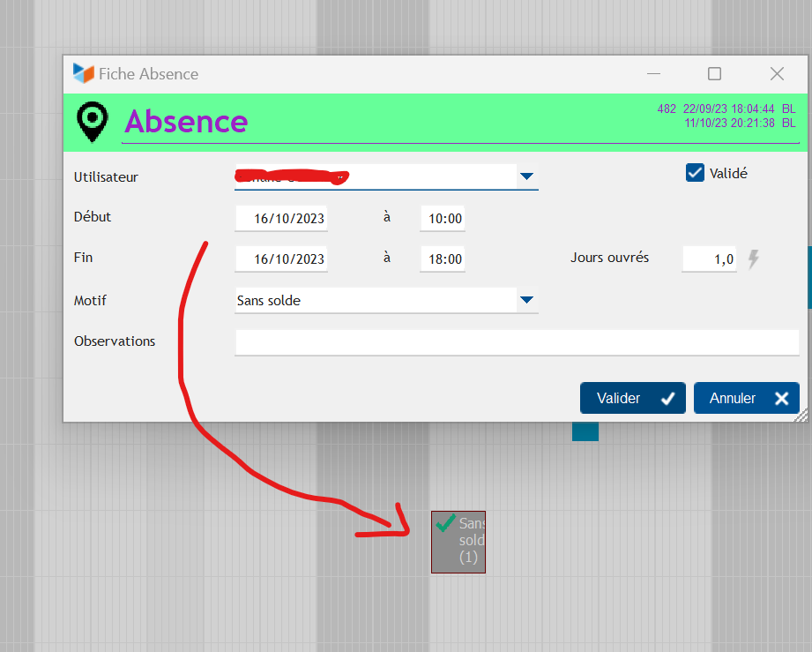Select the green checkmark on calendar absence block

[x=446, y=524]
